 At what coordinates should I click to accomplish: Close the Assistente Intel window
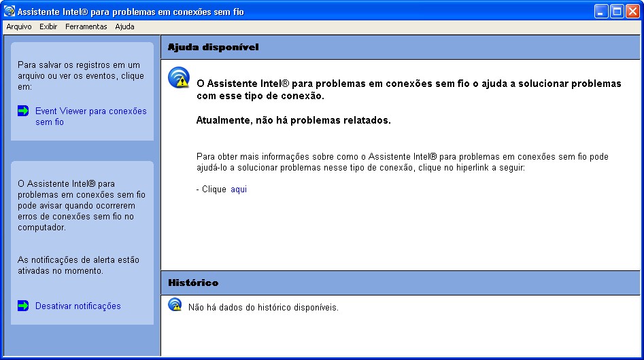pos(632,12)
